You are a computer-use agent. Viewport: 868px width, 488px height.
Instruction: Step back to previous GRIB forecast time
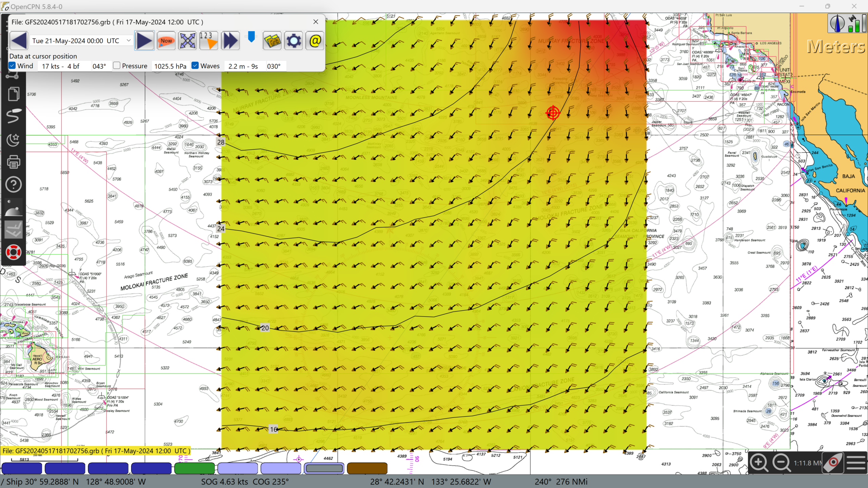[19, 41]
